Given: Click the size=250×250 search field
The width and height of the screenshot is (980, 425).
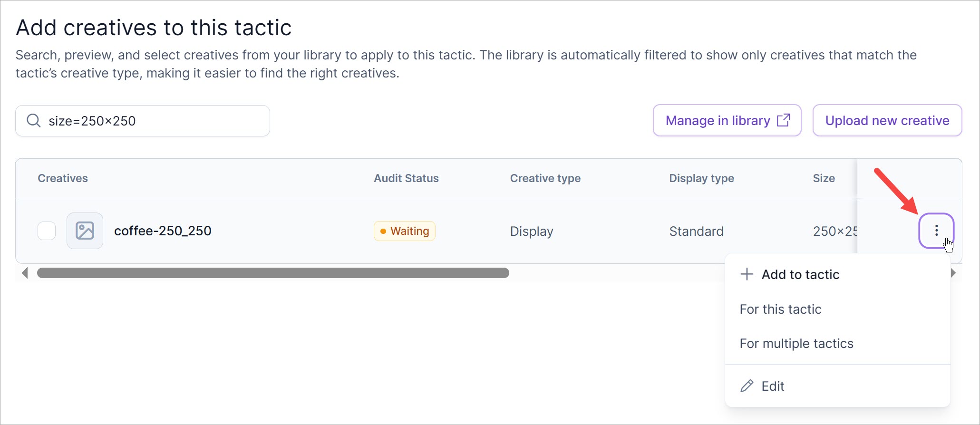Looking at the screenshot, I should pyautogui.click(x=152, y=121).
